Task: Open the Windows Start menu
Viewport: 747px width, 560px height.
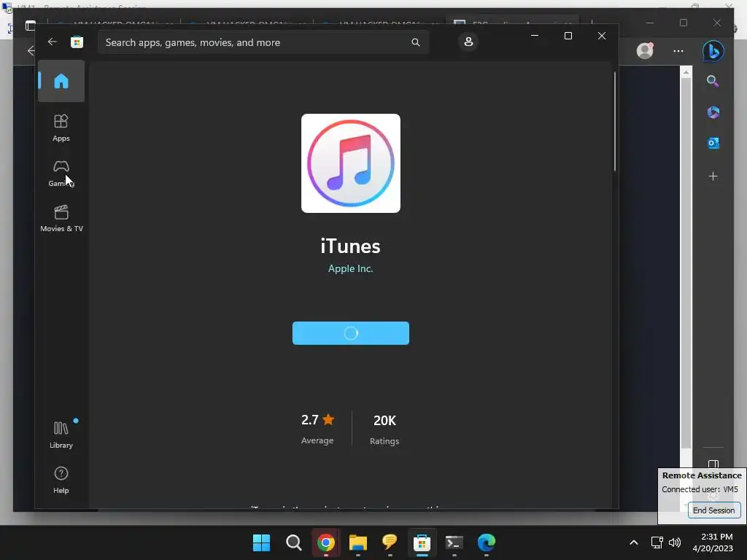Action: (261, 542)
